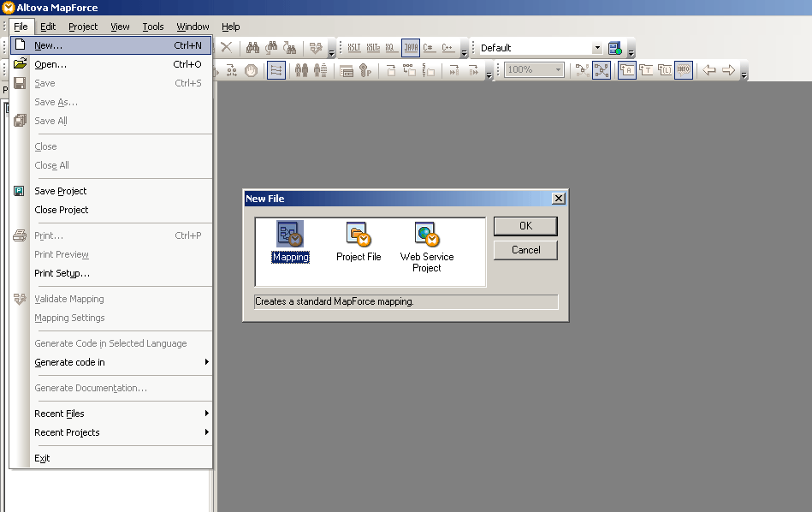Choose Open... from File menu
Image resolution: width=812 pixels, height=512 pixels.
pyautogui.click(x=111, y=64)
